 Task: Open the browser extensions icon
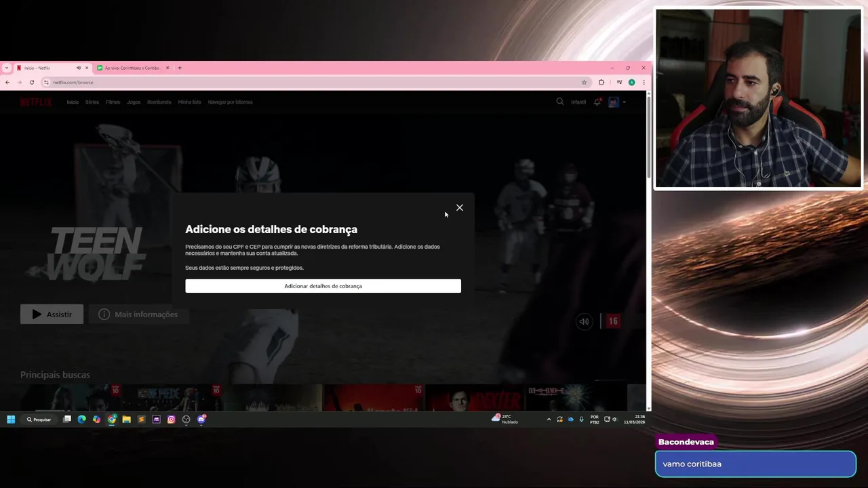pos(601,82)
